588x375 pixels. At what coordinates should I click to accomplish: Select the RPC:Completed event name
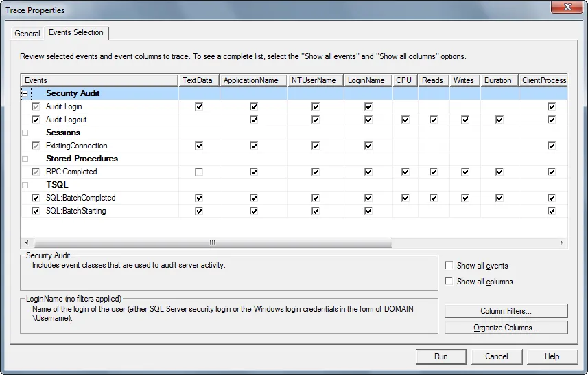pyautogui.click(x=71, y=172)
